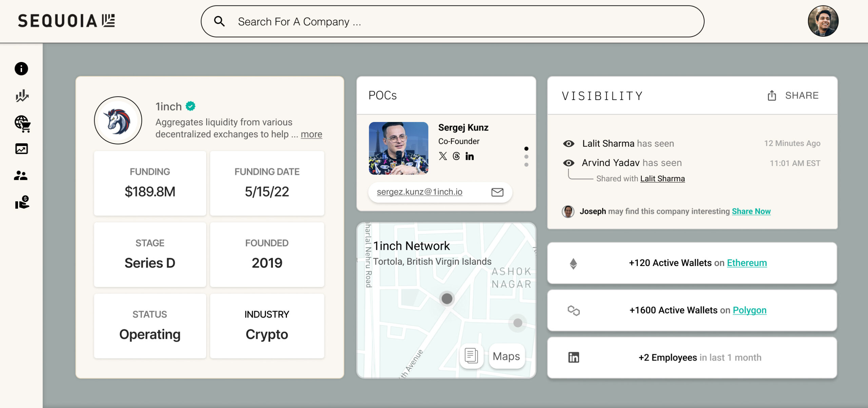Open the user profile avatar
Viewport: 868px width, 408px height.
point(823,21)
